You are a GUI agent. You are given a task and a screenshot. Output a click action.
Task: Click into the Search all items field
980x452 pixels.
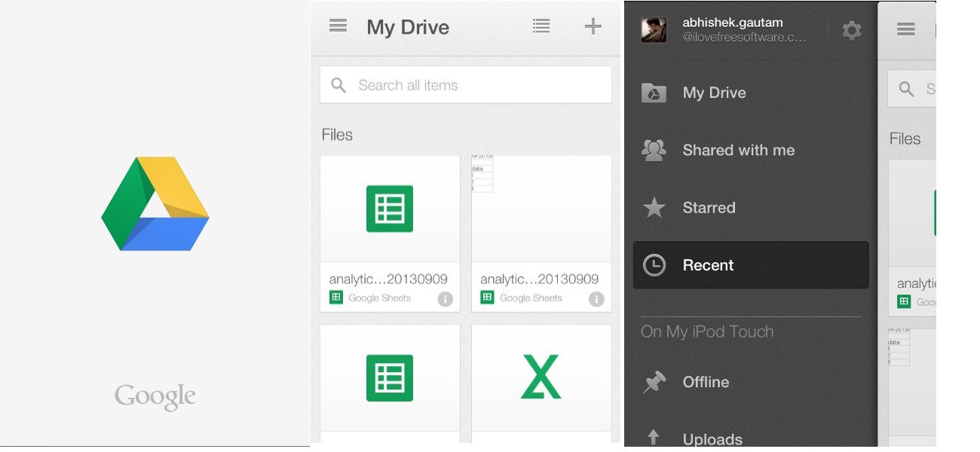[466, 85]
